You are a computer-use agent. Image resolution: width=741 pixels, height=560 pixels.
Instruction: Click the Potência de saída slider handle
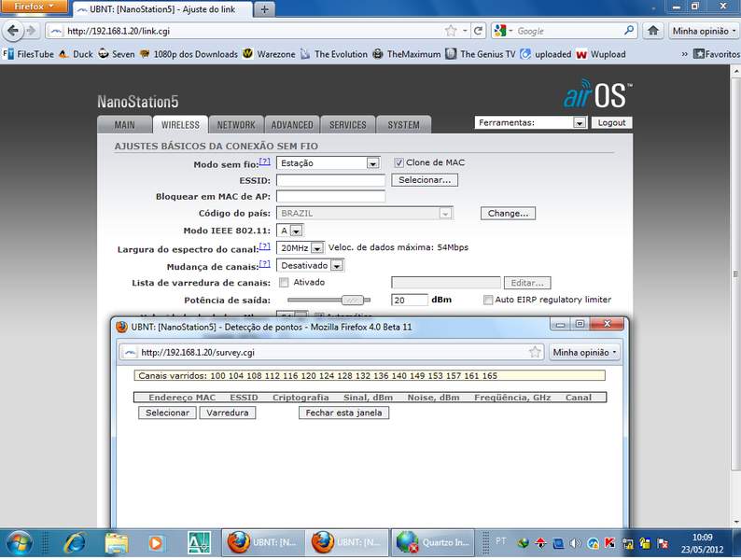pos(353,300)
